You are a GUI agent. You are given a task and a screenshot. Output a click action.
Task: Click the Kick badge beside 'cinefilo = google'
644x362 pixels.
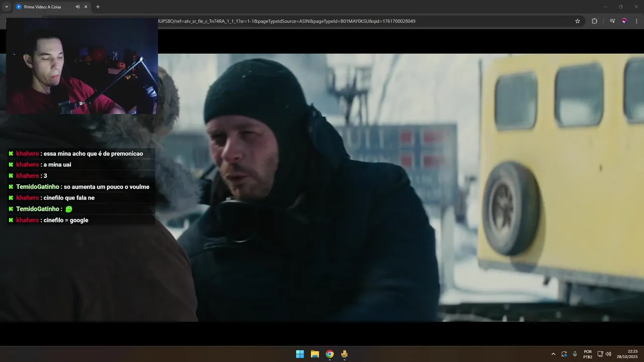click(x=11, y=220)
